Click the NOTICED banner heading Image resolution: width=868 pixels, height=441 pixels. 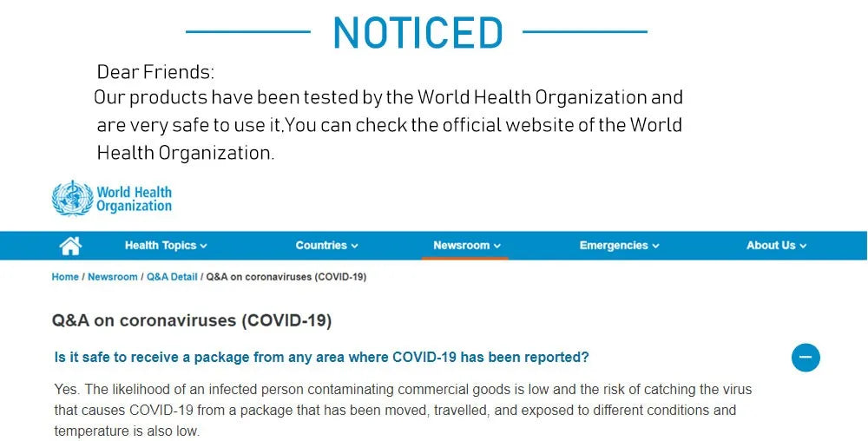418,33
